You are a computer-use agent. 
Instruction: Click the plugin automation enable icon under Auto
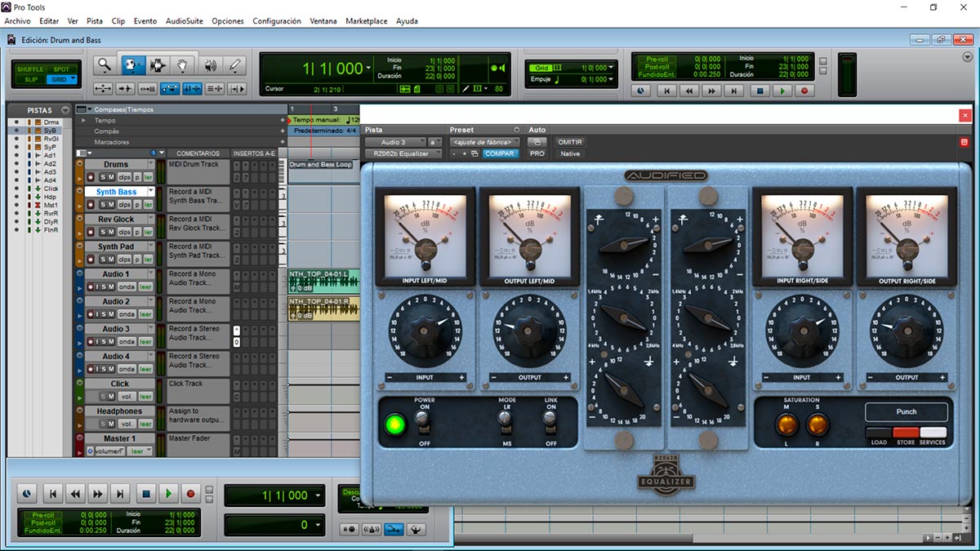pyautogui.click(x=537, y=142)
